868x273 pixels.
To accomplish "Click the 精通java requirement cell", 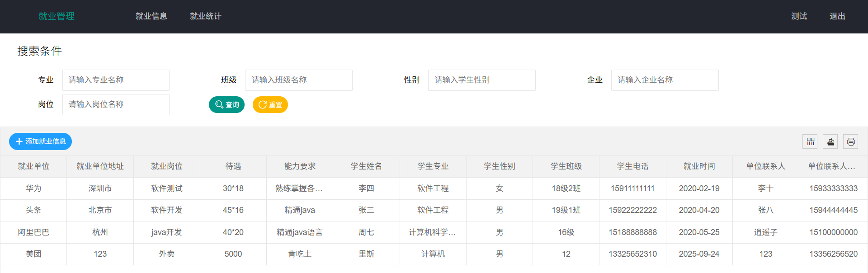I will (x=300, y=210).
